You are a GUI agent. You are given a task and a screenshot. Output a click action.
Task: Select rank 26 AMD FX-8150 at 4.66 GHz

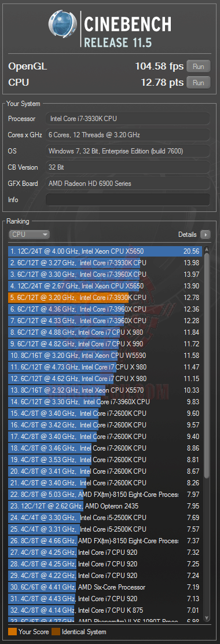coord(105,541)
